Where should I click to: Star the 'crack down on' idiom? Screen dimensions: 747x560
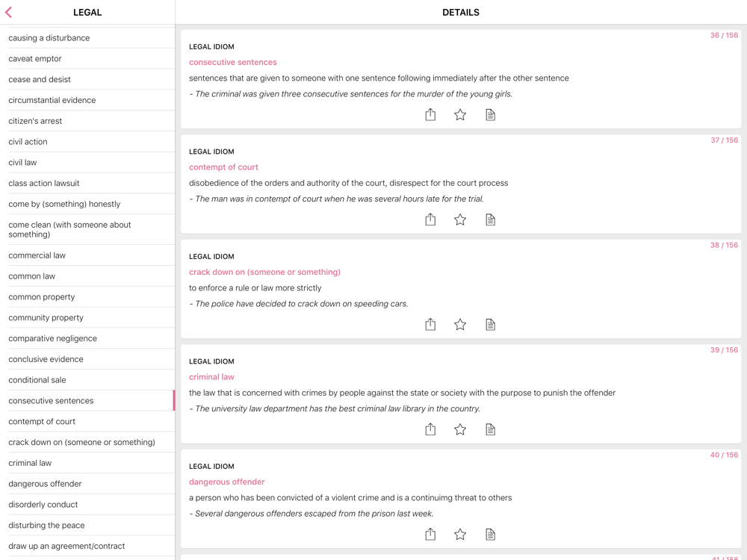pyautogui.click(x=460, y=324)
